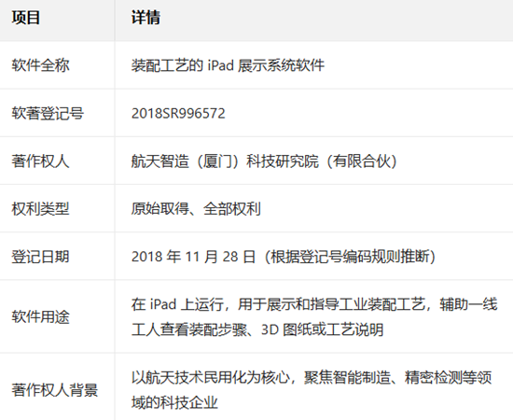This screenshot has height=420, width=513.
Task: Click the '原始取得、全部权利' cell
Action: coord(196,209)
